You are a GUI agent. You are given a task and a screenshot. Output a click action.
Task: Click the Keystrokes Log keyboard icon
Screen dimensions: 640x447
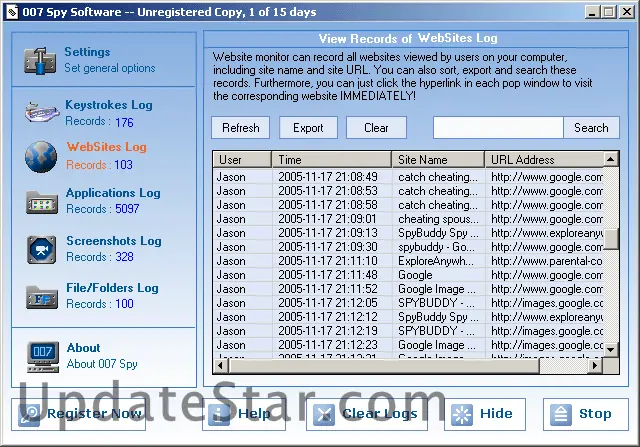[42, 112]
